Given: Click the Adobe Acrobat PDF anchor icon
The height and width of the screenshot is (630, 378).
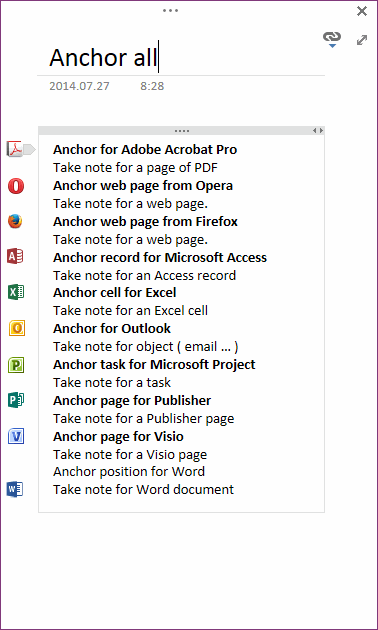Looking at the screenshot, I should [x=16, y=149].
